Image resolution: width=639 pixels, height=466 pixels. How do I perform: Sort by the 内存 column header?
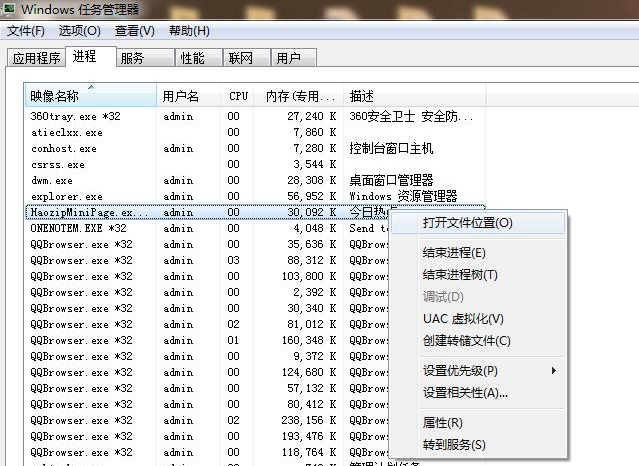click(298, 97)
